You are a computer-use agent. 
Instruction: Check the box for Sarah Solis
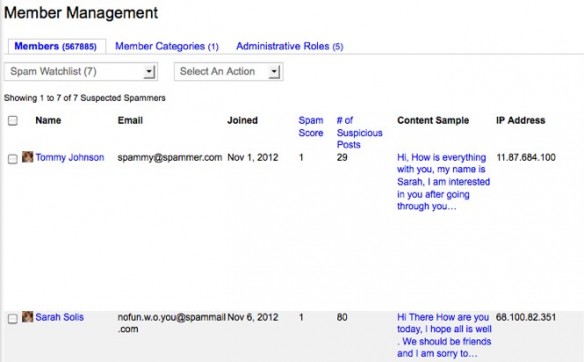(13, 319)
